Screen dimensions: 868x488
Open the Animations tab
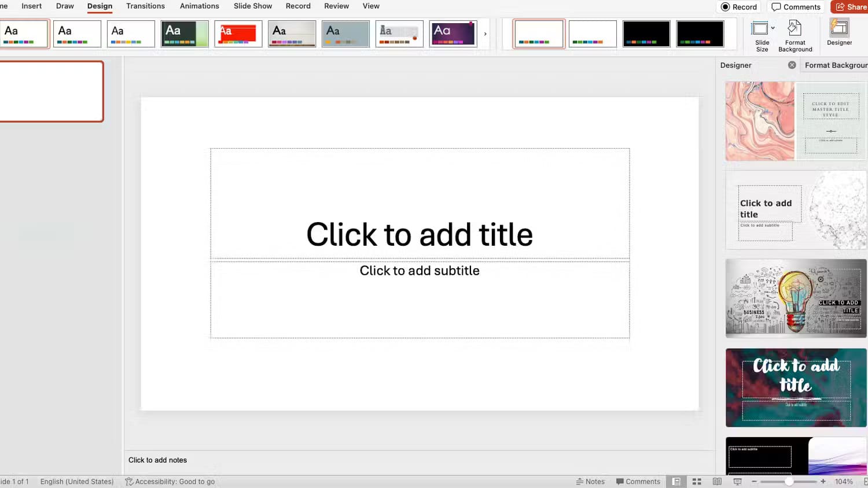pyautogui.click(x=199, y=6)
